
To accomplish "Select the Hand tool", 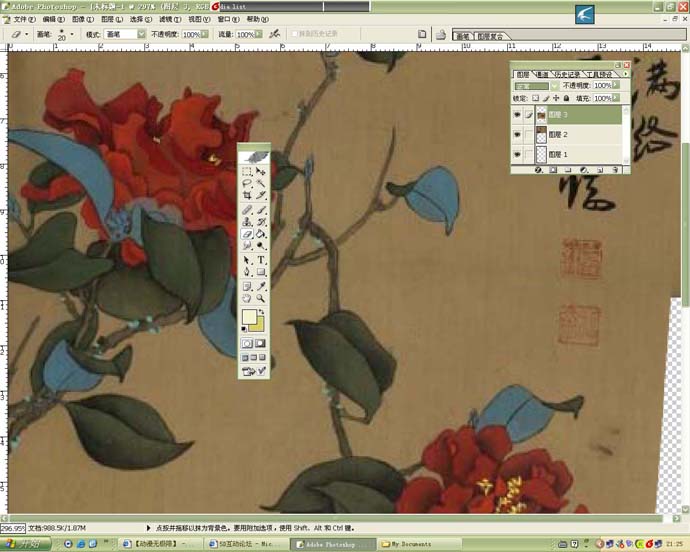I will [247, 298].
